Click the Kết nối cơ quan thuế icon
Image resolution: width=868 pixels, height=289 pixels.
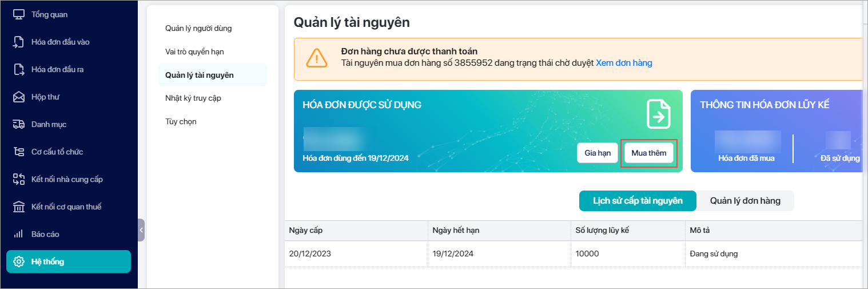pyautogui.click(x=19, y=207)
